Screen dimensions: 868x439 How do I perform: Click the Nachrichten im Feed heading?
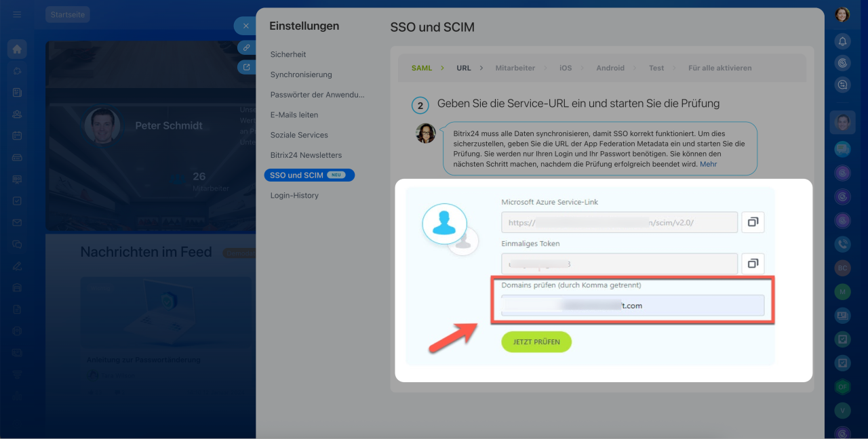coord(146,252)
